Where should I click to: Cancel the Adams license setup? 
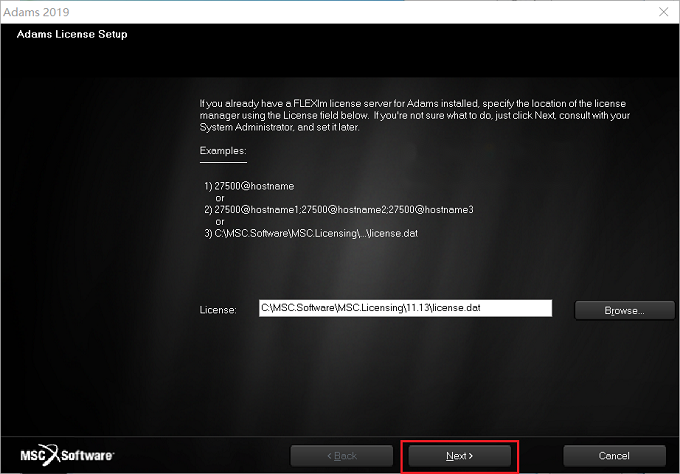614,456
